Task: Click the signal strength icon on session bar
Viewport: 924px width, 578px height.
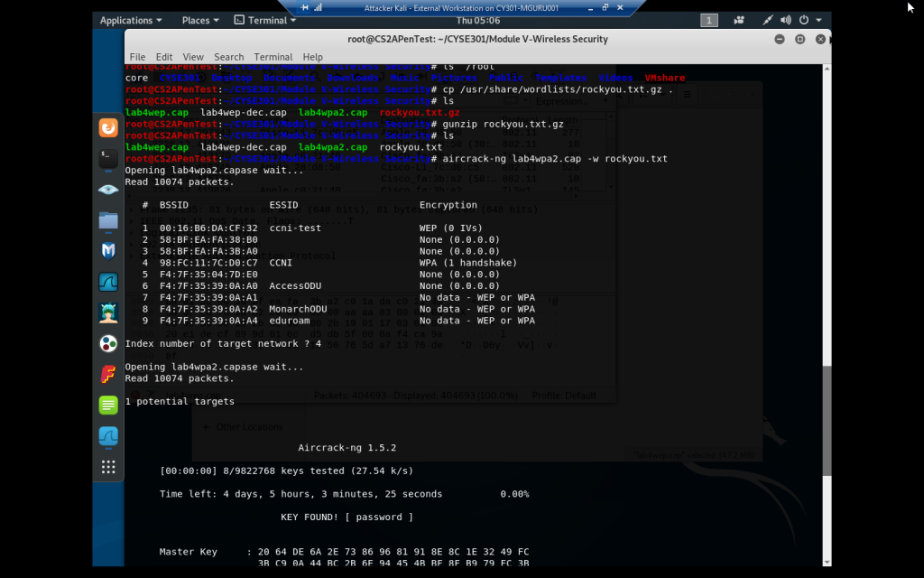Action: click(x=319, y=7)
